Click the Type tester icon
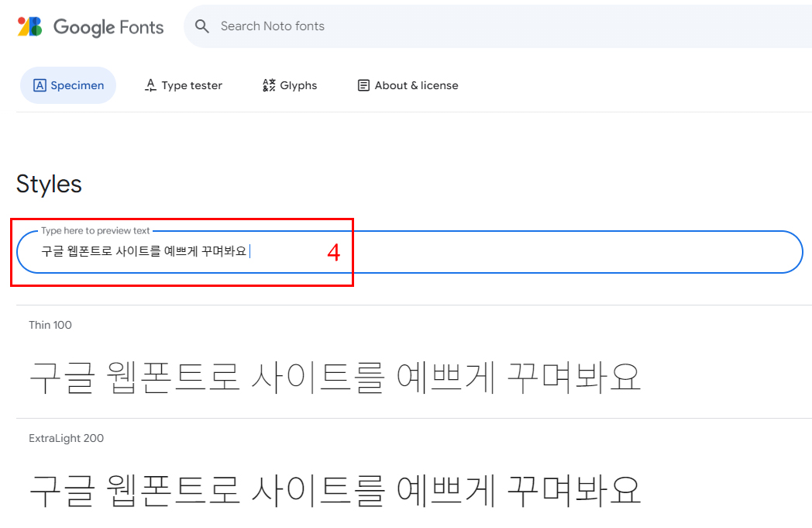This screenshot has width=812, height=528. (150, 85)
